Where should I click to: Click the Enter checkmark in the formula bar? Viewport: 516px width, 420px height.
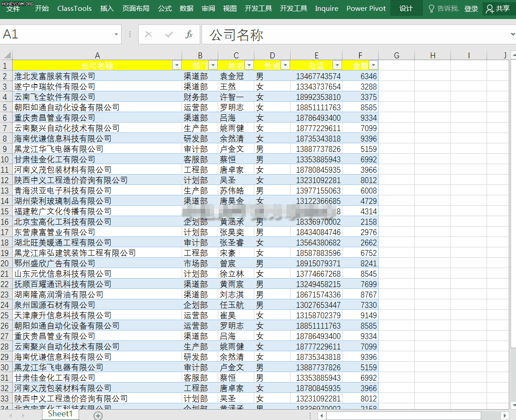(169, 34)
